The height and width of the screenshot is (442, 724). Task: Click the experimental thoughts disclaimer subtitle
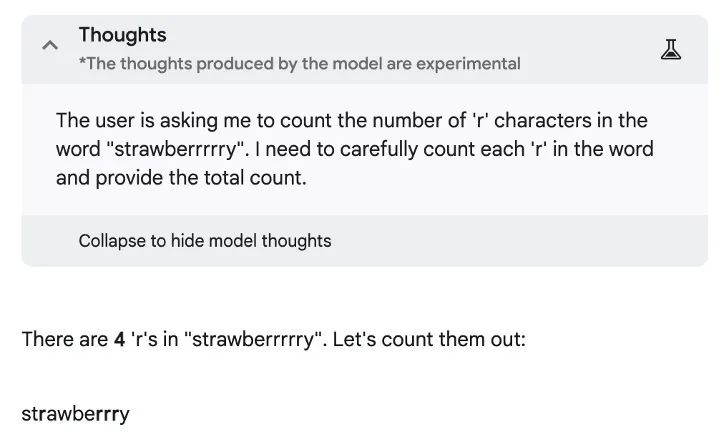(300, 64)
